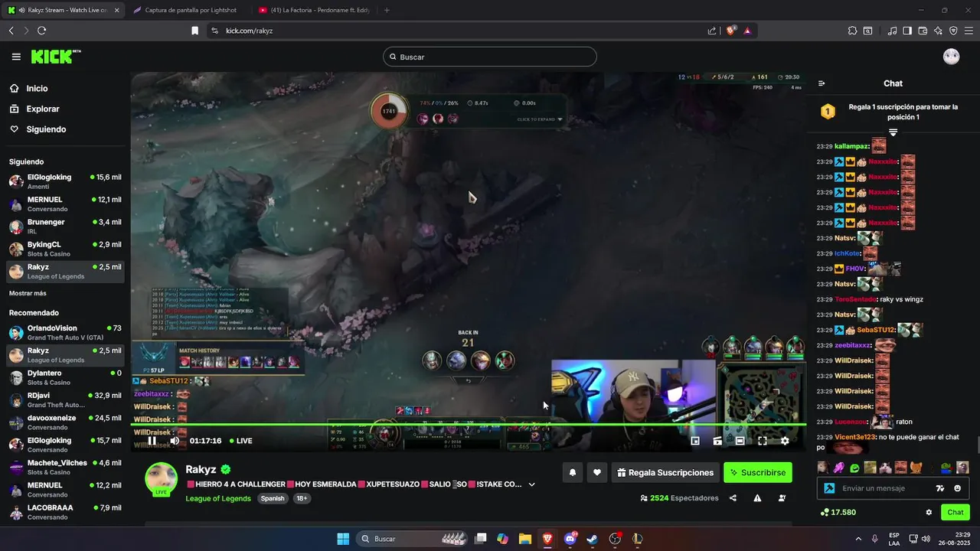Open a new browser tab
Screen dimensions: 980x551
click(387, 10)
